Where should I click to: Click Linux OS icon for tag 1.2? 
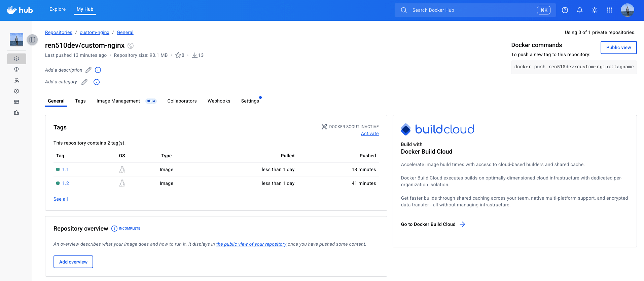(x=122, y=183)
